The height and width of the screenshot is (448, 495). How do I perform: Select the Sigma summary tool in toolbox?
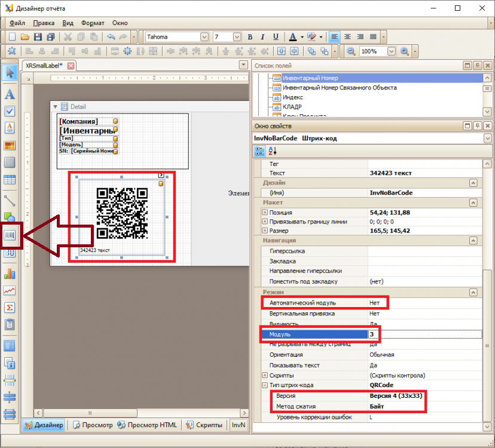coord(10,307)
